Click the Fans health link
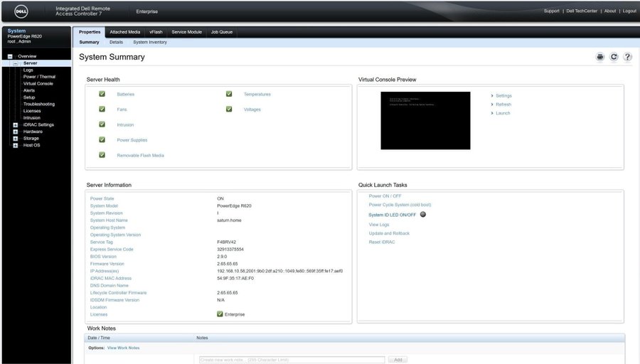Image resolution: width=640 pixels, height=364 pixels. (122, 109)
